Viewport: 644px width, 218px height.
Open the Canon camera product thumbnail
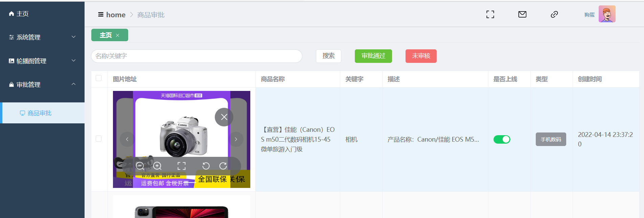(x=182, y=139)
